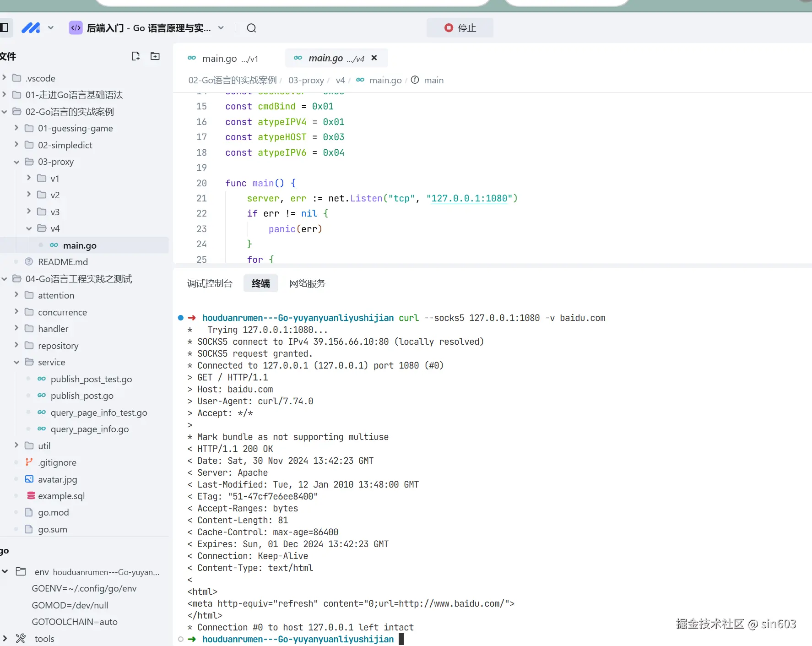Switch to the main.go v1 tab
Screen dimensions: 812x646
pyautogui.click(x=223, y=59)
